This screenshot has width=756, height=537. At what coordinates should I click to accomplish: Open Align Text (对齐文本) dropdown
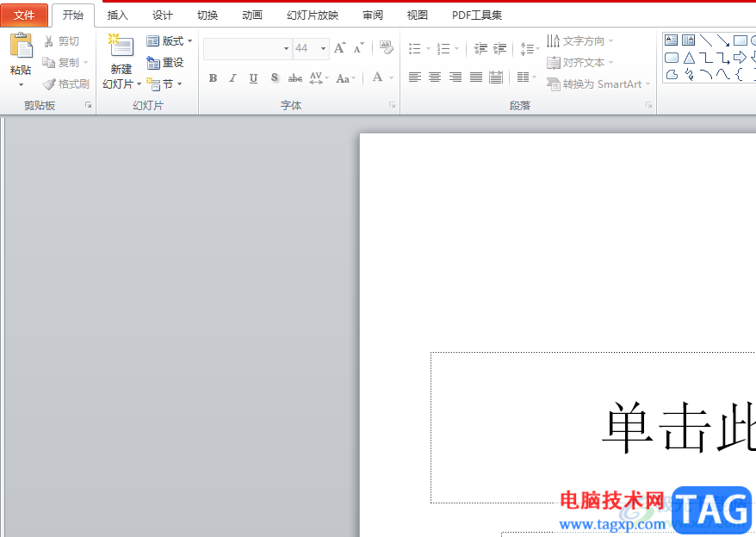(580, 63)
